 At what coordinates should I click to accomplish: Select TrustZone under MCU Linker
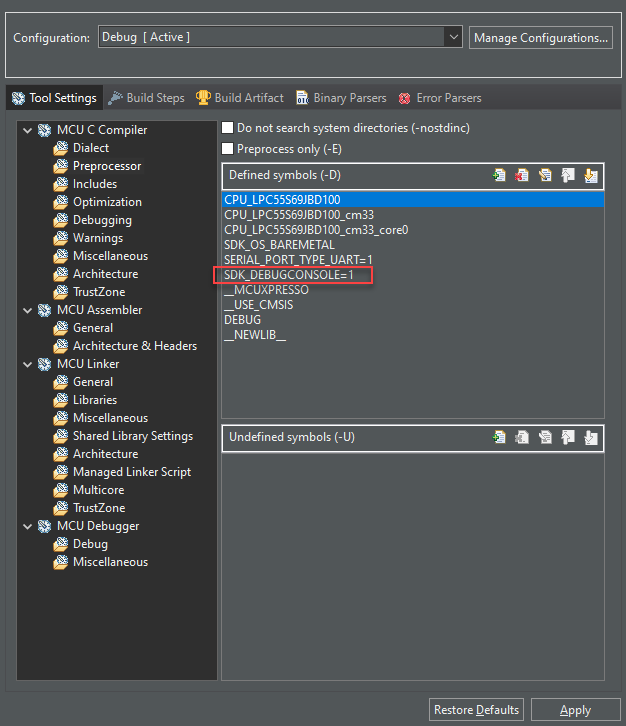tap(99, 508)
